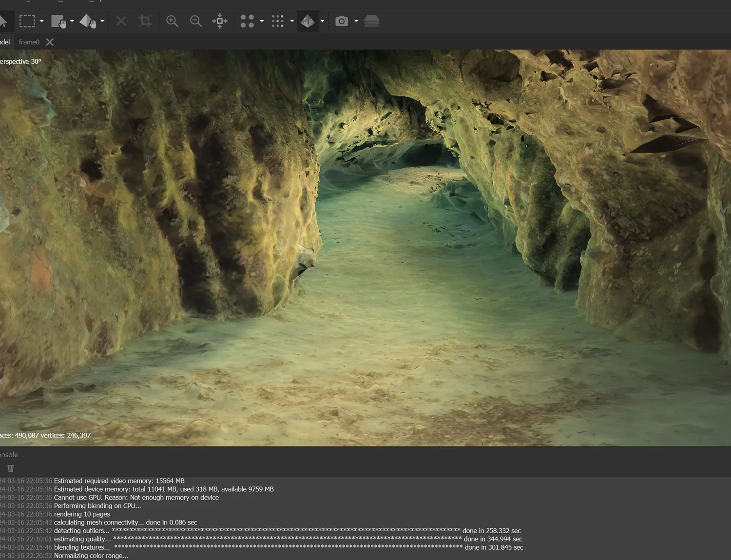The width and height of the screenshot is (731, 560).
Task: Open the rectangle selection dropdown
Action: pyautogui.click(x=41, y=21)
